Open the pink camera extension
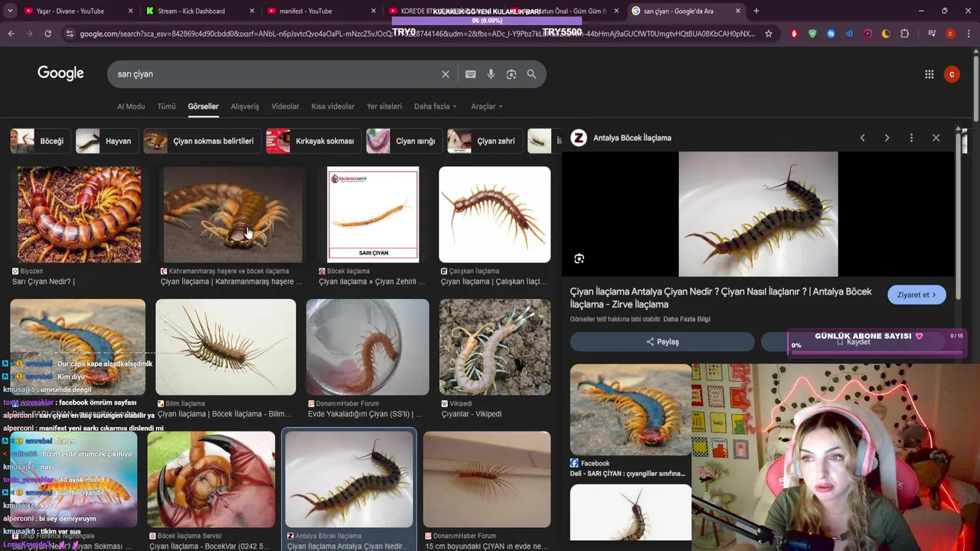This screenshot has width=980, height=551. [x=867, y=34]
